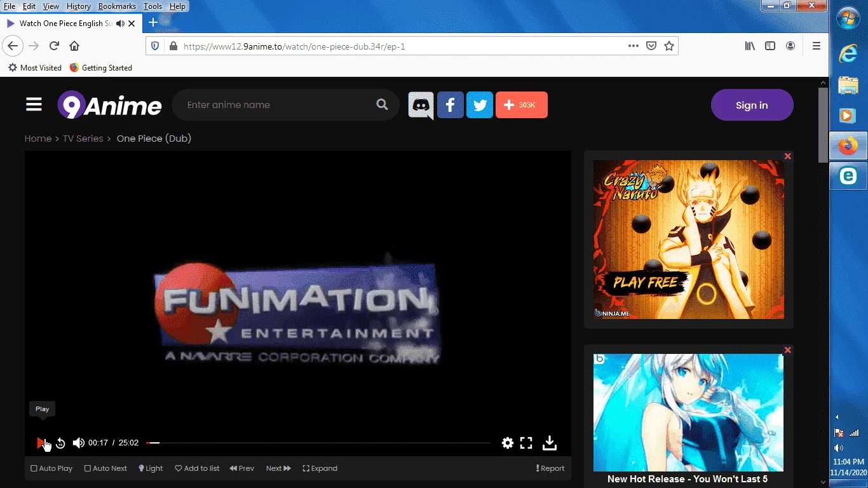868x488 pixels.
Task: Close the New Hot Release ad
Action: pyautogui.click(x=787, y=350)
